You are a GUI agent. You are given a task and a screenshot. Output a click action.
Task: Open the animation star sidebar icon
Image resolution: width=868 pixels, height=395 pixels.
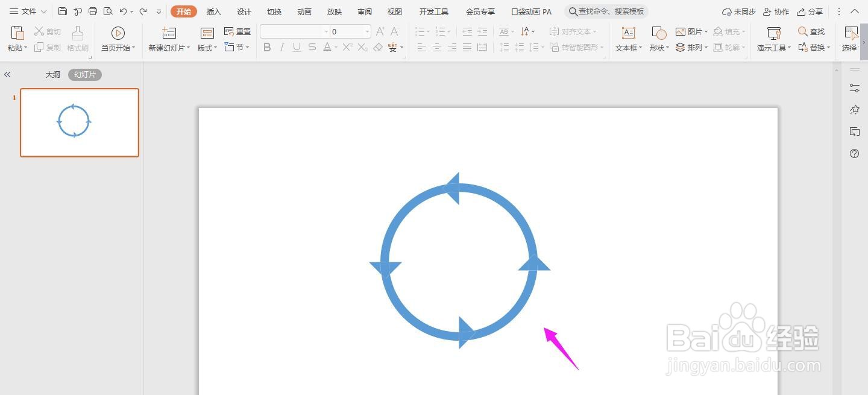[x=854, y=110]
